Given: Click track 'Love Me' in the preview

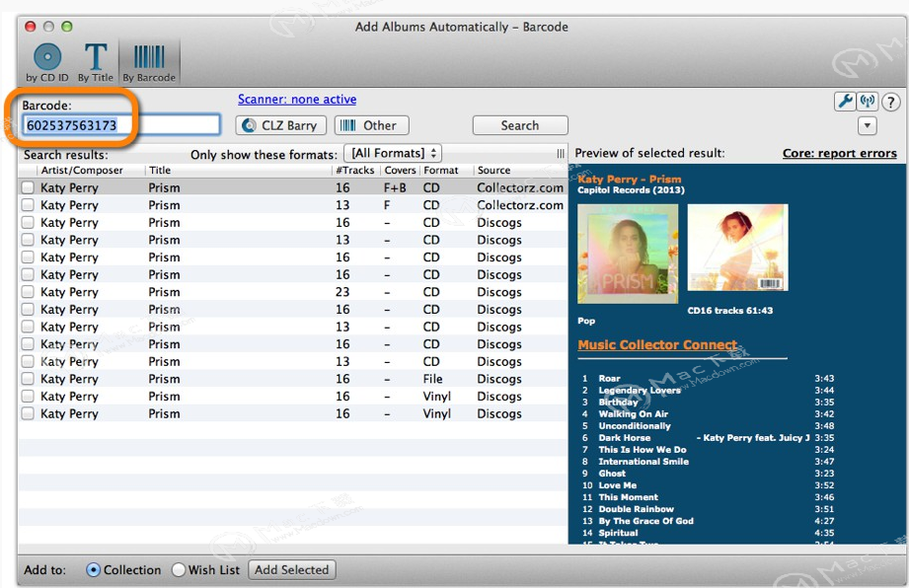Looking at the screenshot, I should [x=618, y=485].
